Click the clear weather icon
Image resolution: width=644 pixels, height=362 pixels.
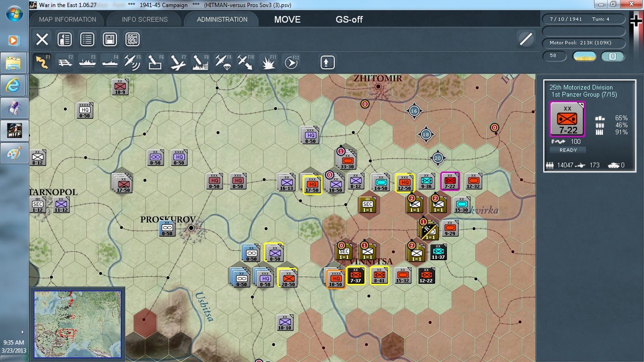pyautogui.click(x=584, y=57)
